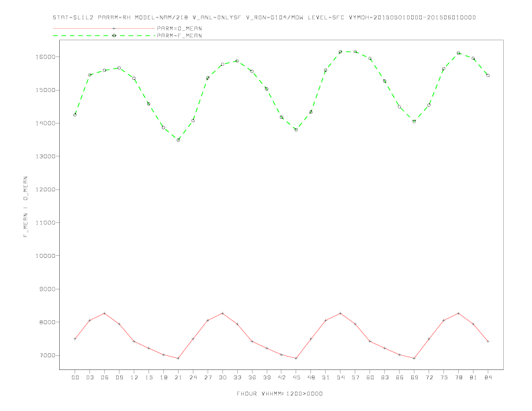Click the 11000 y-axis tick label
The width and height of the screenshot is (532, 411).
tap(46, 223)
